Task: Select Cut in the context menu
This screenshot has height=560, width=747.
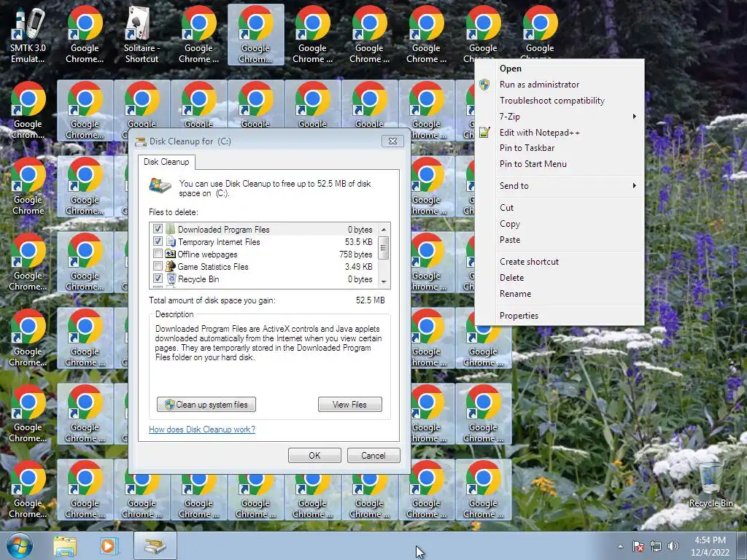Action: (x=560, y=208)
